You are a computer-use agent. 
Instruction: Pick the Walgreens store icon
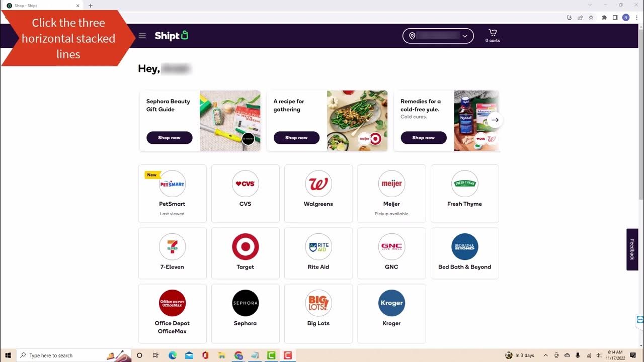318,184
